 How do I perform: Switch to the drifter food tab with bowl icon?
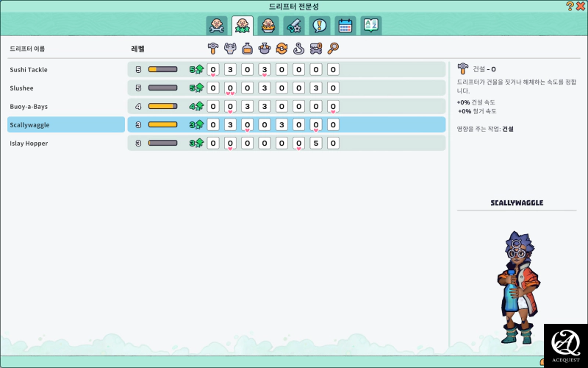point(268,26)
